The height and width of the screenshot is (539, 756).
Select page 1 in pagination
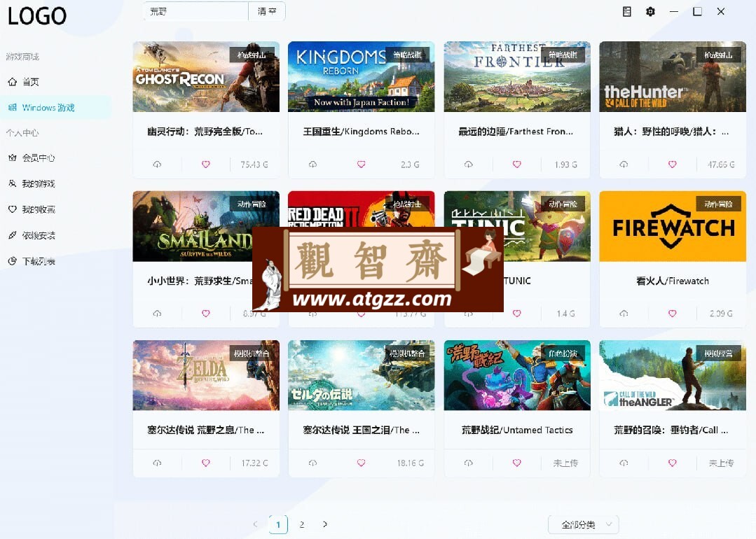coord(278,524)
